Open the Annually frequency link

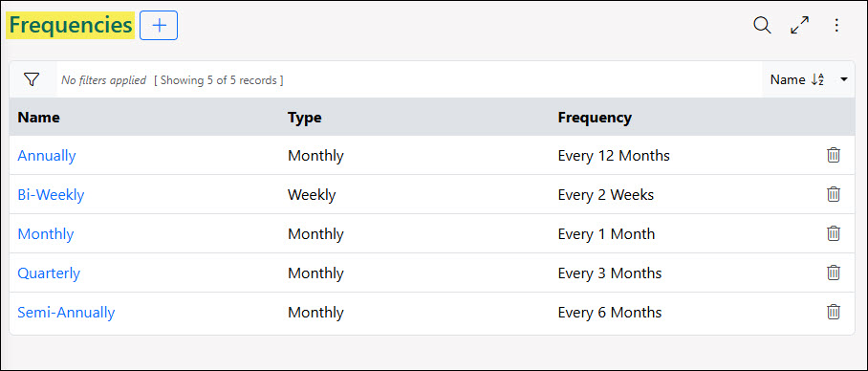click(47, 156)
